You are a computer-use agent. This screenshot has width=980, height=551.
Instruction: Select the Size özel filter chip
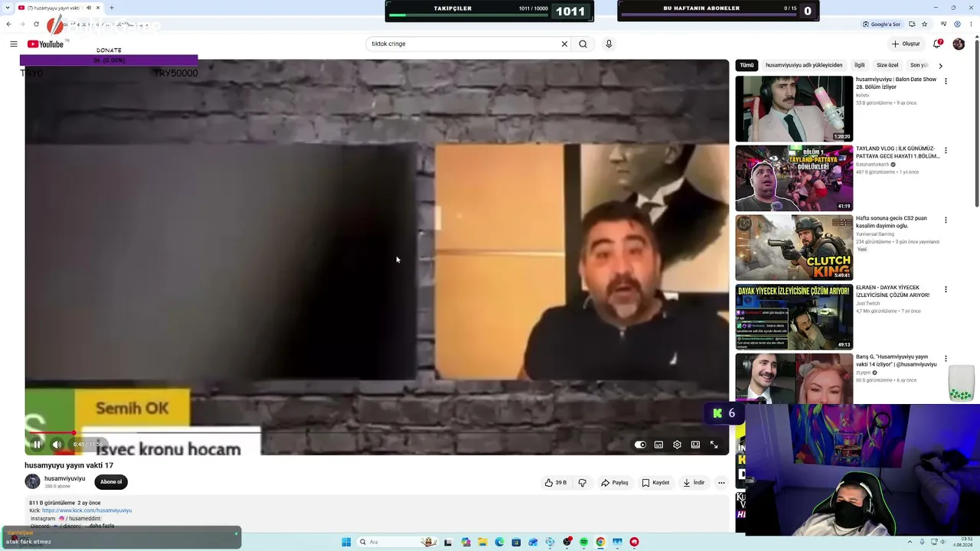887,65
